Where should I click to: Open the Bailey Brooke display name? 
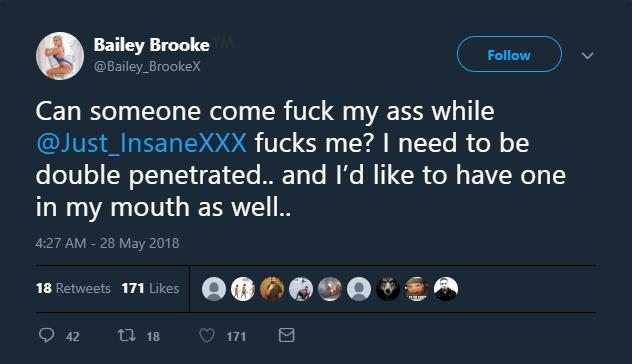tap(152, 45)
